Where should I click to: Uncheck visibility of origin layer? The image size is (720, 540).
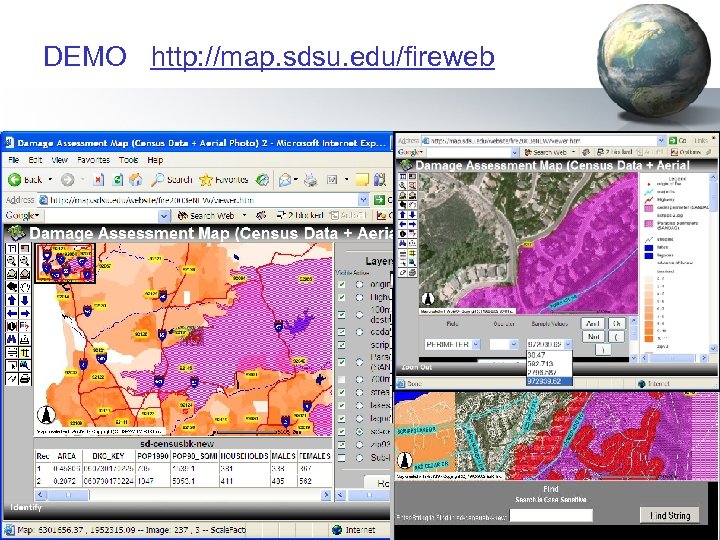pos(342,284)
